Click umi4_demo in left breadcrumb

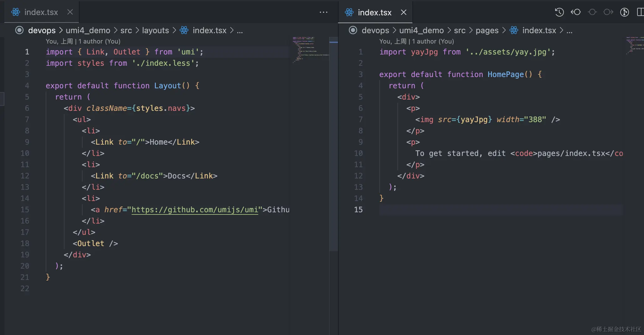88,30
